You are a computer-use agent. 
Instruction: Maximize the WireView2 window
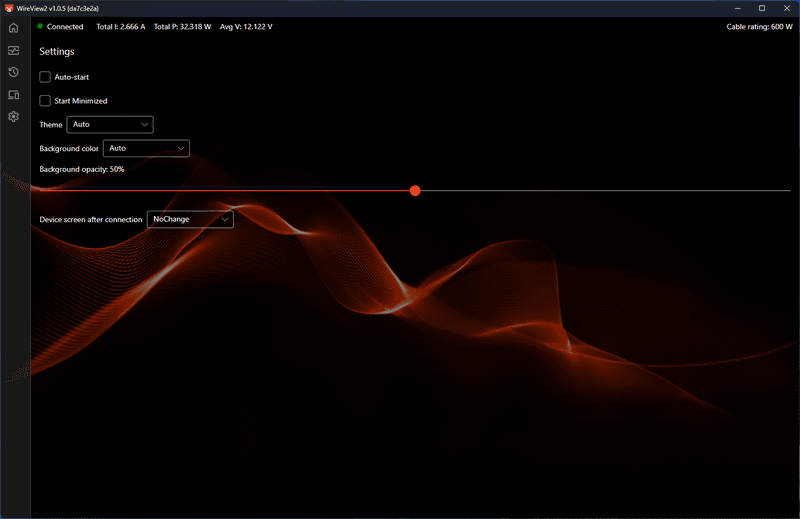click(762, 8)
